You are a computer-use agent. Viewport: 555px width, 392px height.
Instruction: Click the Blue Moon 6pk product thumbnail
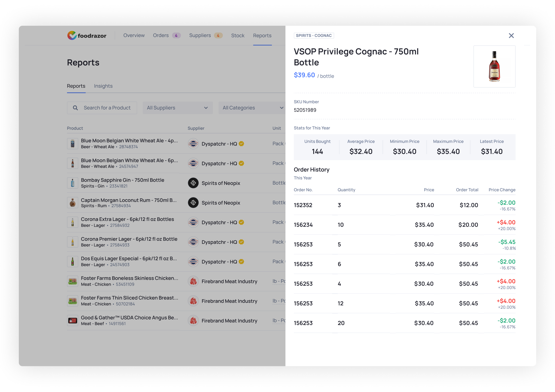[73, 163]
